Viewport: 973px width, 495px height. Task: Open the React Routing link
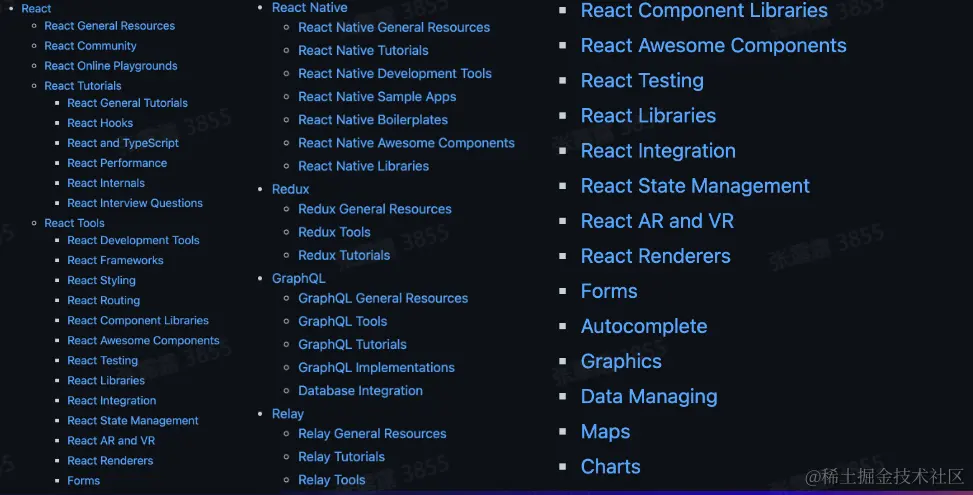pos(103,300)
